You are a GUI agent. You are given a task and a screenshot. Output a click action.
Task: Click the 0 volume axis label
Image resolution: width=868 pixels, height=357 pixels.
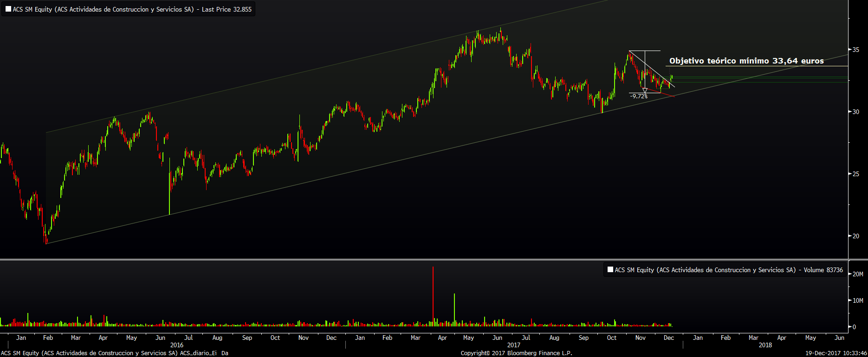coord(854,327)
